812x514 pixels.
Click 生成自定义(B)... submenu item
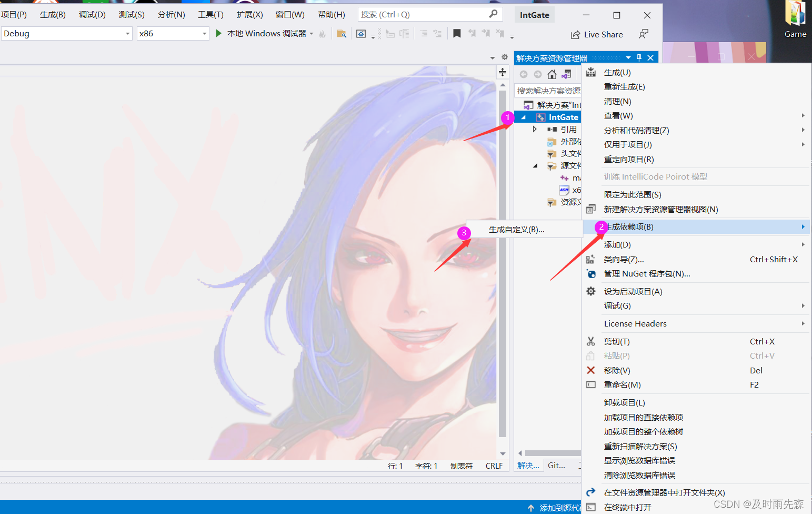coord(525,230)
